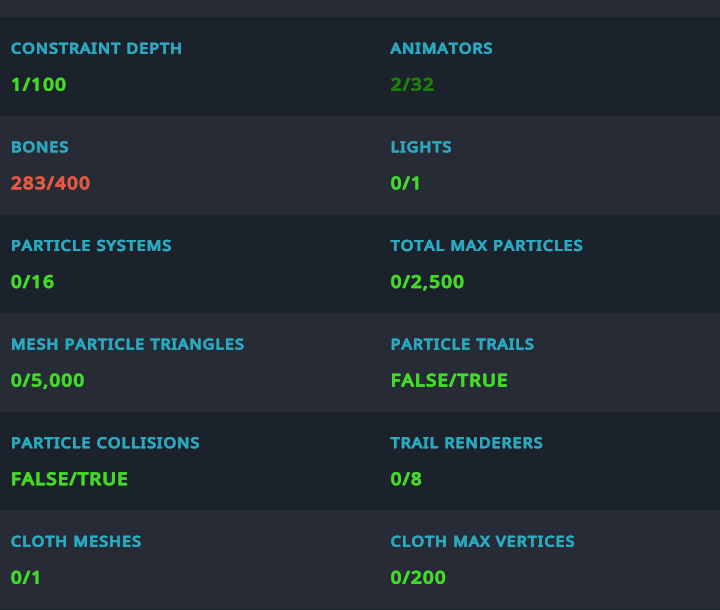Viewport: 720px width, 610px height.
Task: Select the 0/16 particle systems value
Action: [x=32, y=282]
